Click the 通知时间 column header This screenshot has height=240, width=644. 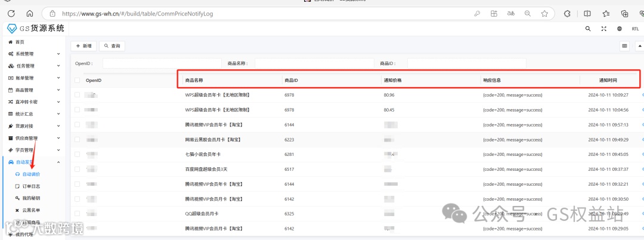click(608, 80)
